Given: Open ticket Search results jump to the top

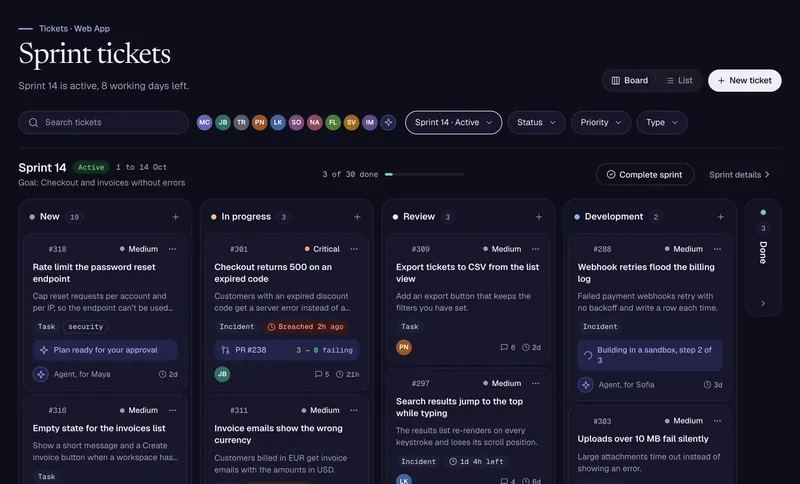Looking at the screenshot, I should tap(459, 407).
